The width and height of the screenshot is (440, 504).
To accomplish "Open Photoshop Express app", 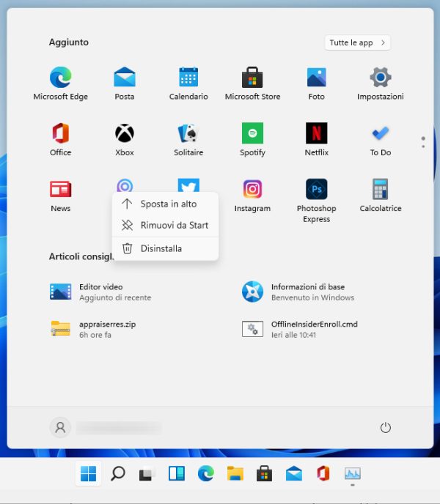I will click(x=316, y=200).
